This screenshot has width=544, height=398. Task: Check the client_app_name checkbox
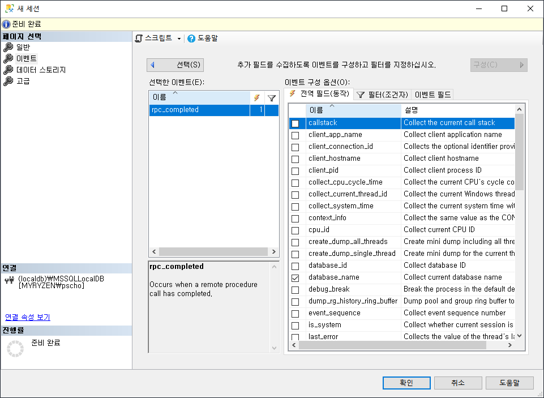pyautogui.click(x=295, y=135)
